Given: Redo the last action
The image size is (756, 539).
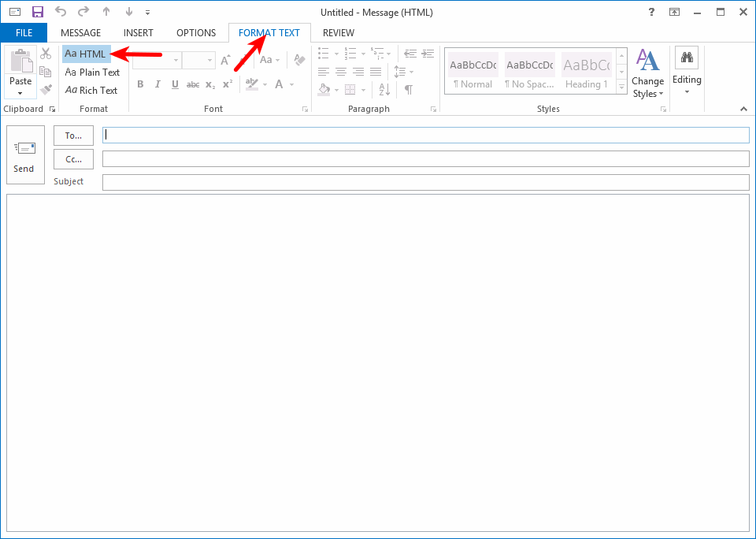Looking at the screenshot, I should click(x=83, y=12).
